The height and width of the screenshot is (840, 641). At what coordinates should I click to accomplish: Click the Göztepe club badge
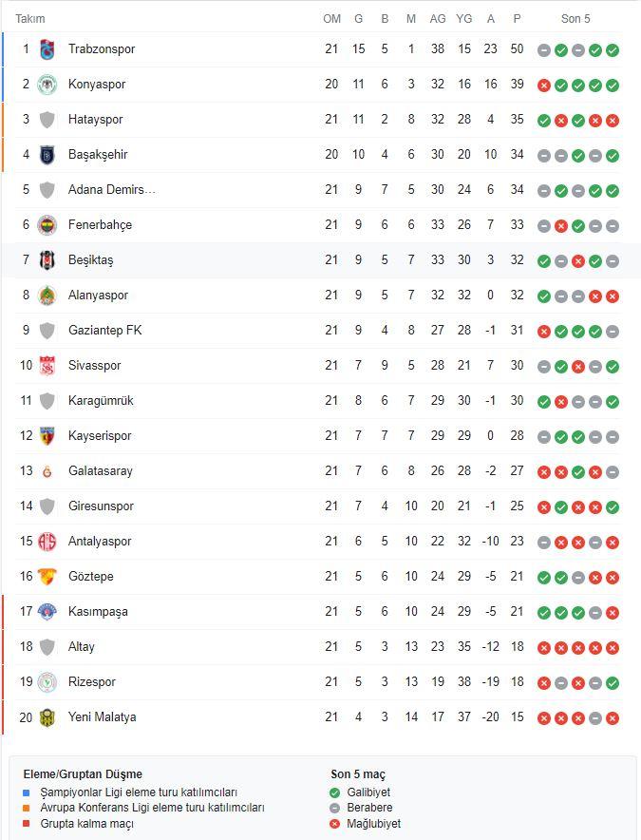tap(47, 577)
